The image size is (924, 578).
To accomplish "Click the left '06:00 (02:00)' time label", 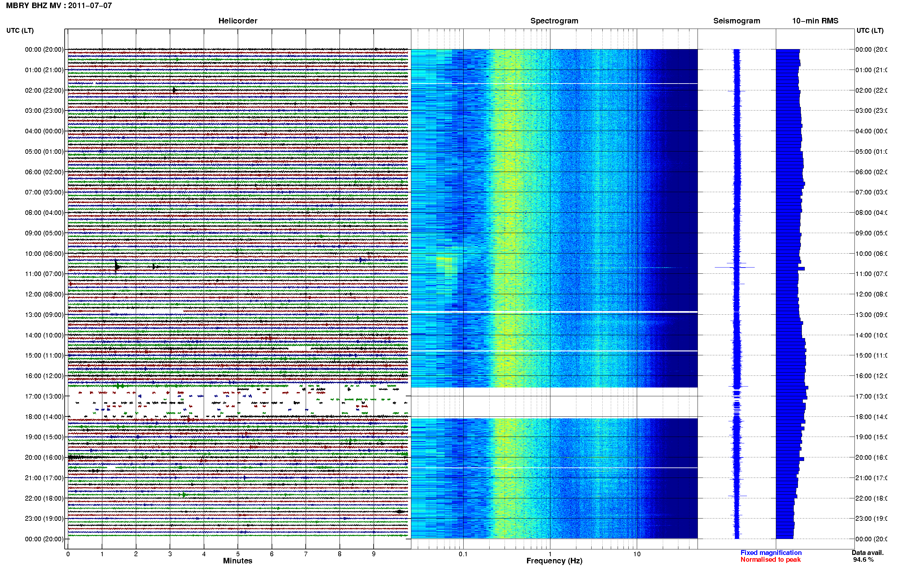I will [x=44, y=172].
